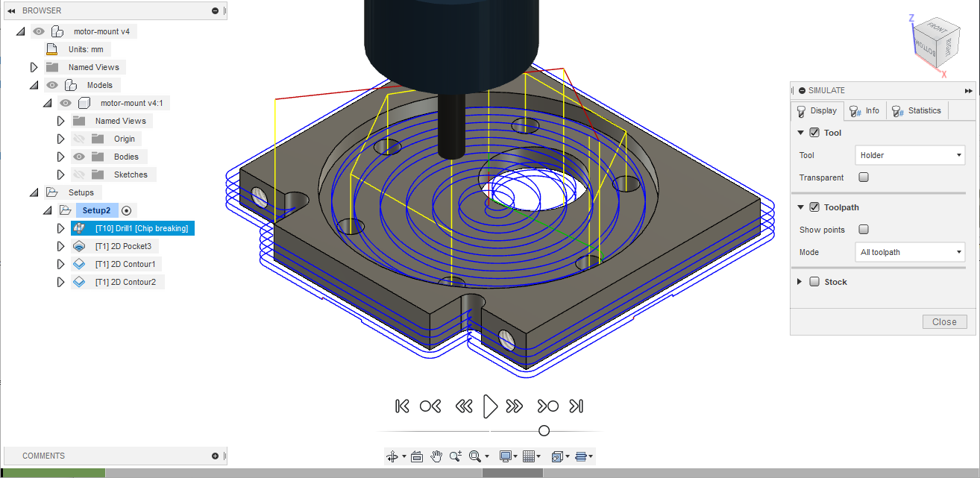This screenshot has height=478, width=980.
Task: Switch to the Info tab
Action: (x=865, y=110)
